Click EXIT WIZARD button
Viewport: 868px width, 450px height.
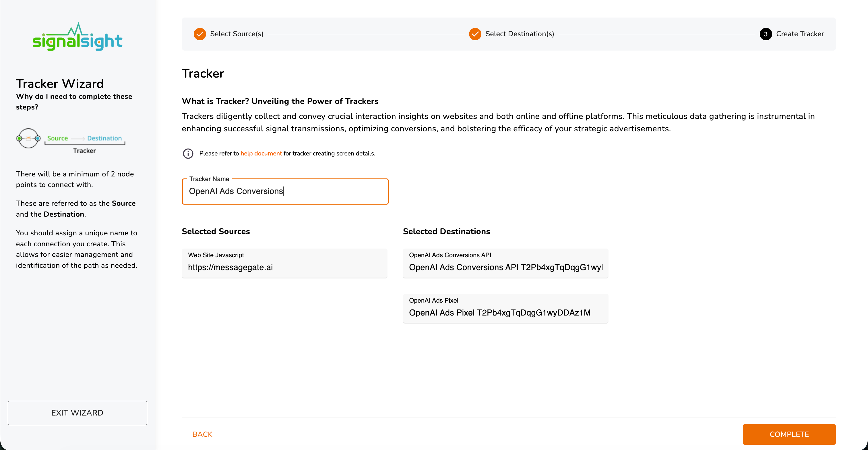pyautogui.click(x=77, y=413)
